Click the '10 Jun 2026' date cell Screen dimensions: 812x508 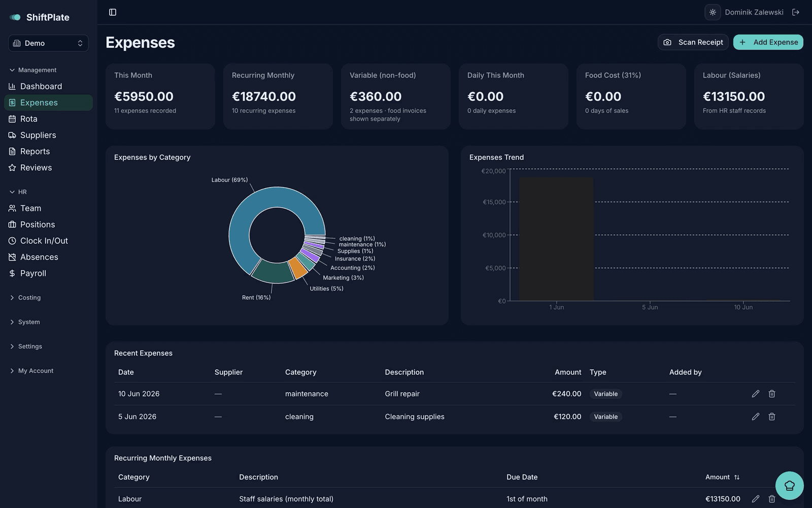(139, 394)
